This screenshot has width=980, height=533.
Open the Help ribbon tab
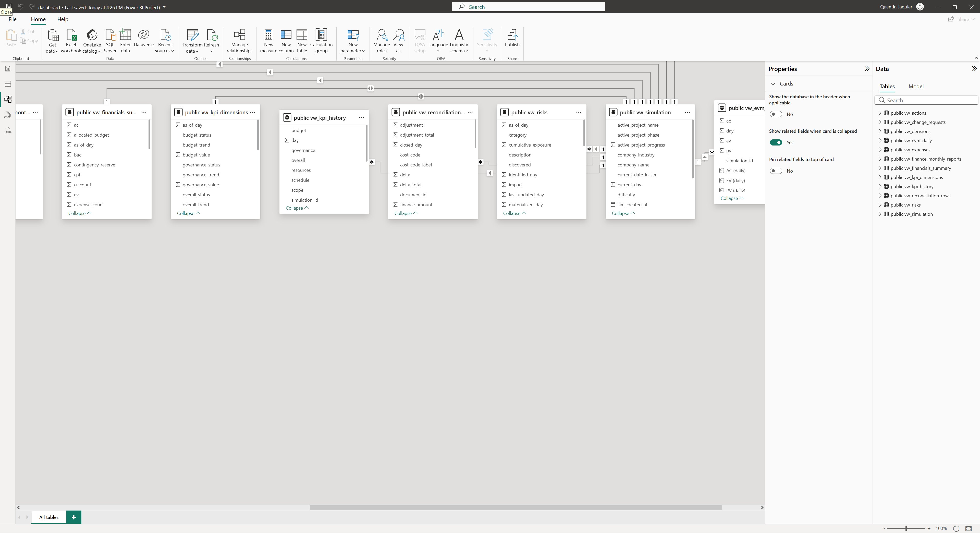pyautogui.click(x=63, y=19)
